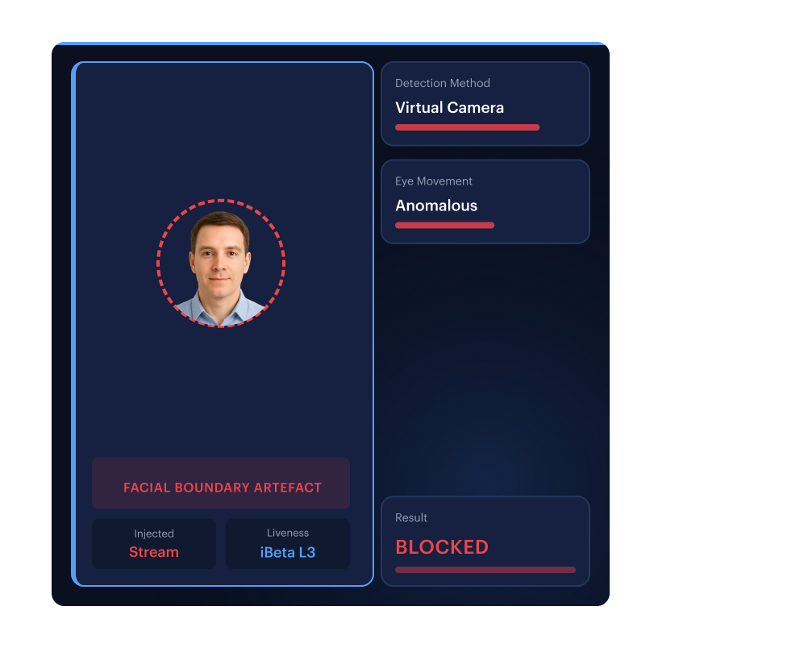
Task: Open the Eye Movement card
Action: pos(485,201)
